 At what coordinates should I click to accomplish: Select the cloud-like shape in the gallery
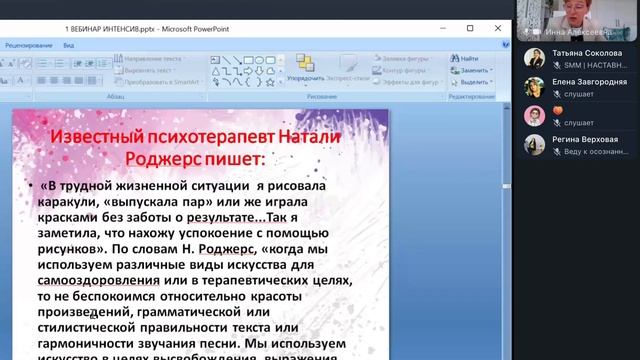point(270,71)
